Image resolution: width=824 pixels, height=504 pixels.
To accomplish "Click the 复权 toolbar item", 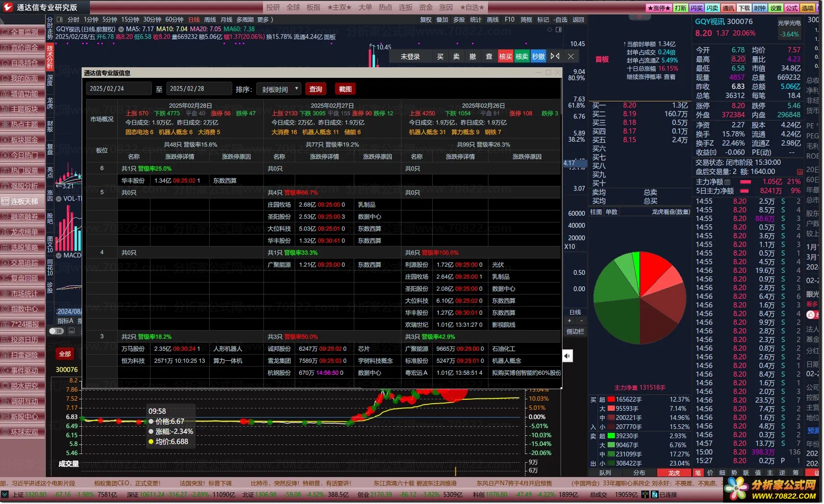I will (426, 20).
